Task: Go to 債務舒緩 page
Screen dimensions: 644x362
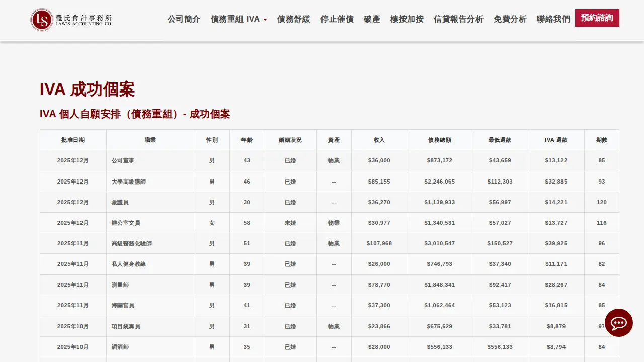Action: point(294,19)
